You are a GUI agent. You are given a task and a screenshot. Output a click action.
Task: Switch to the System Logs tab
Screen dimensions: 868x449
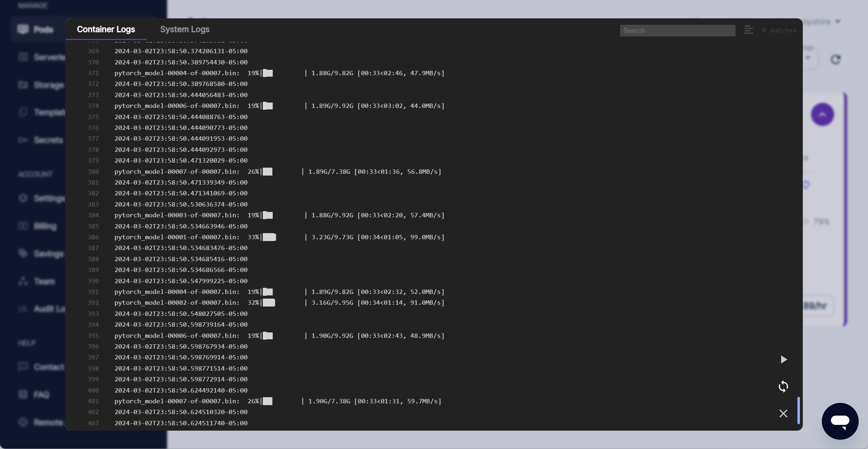coord(185,29)
